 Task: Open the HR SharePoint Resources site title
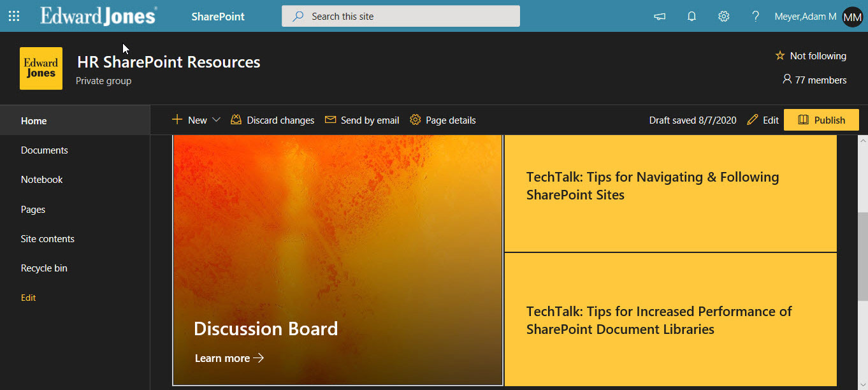169,62
